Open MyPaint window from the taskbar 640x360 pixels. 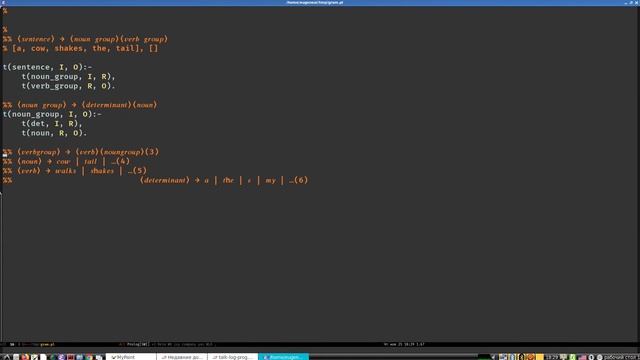point(131,357)
